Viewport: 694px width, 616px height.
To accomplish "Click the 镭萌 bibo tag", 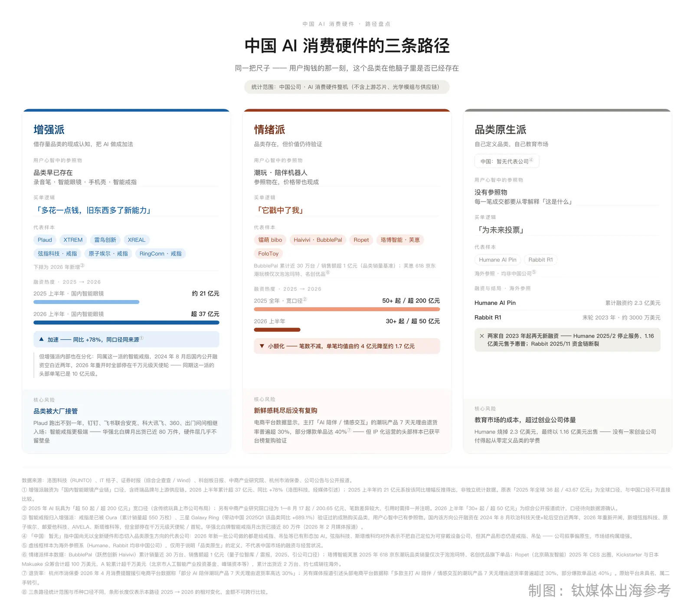I will tap(270, 240).
